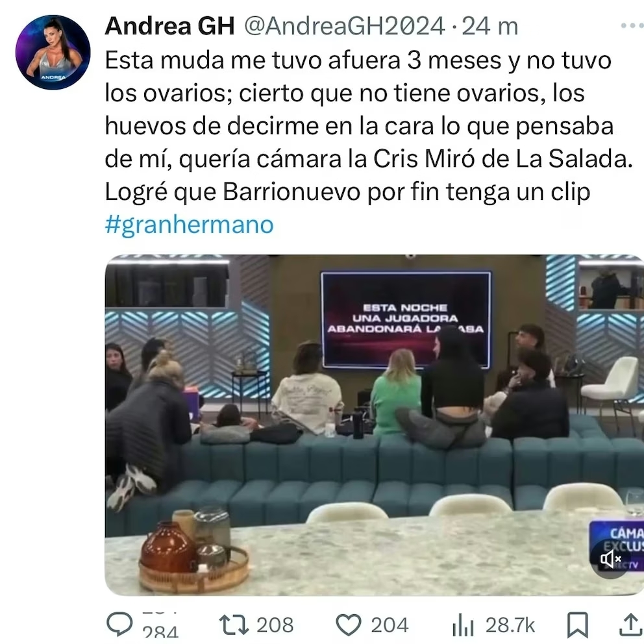Click the tweet text body
Viewport: 644px width, 644px height.
(368, 126)
